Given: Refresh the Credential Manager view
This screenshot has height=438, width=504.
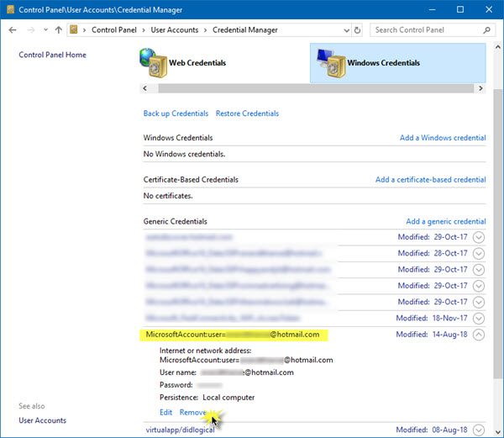Looking at the screenshot, I should click(x=357, y=30).
